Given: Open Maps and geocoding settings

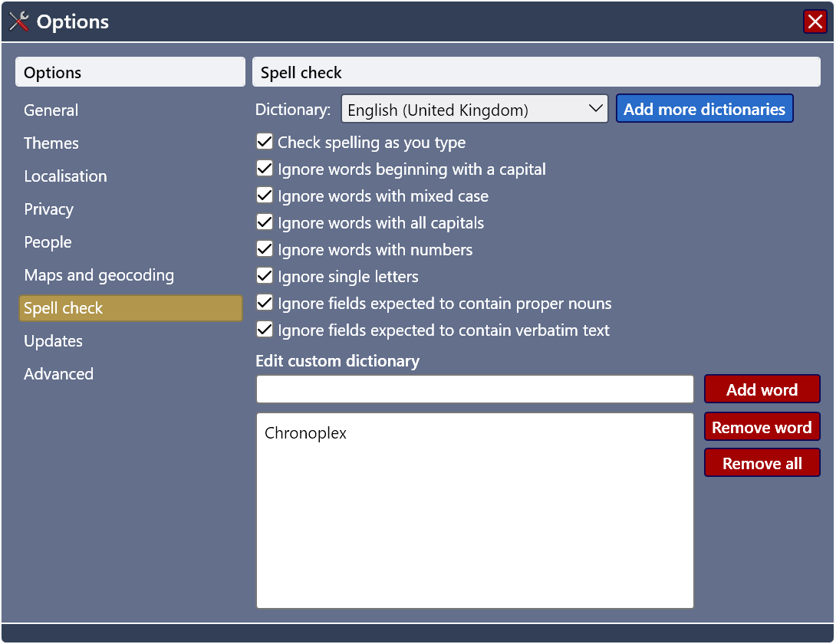Looking at the screenshot, I should click(x=99, y=276).
